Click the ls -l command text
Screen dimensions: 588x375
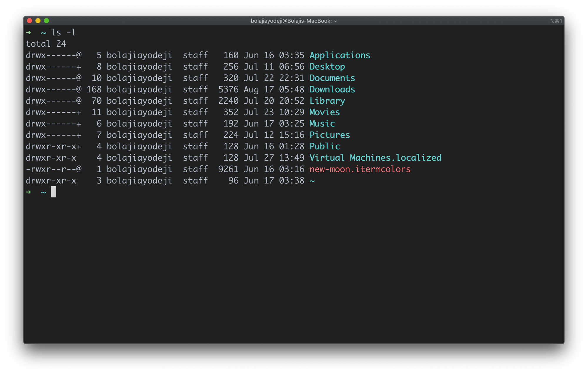tap(63, 33)
